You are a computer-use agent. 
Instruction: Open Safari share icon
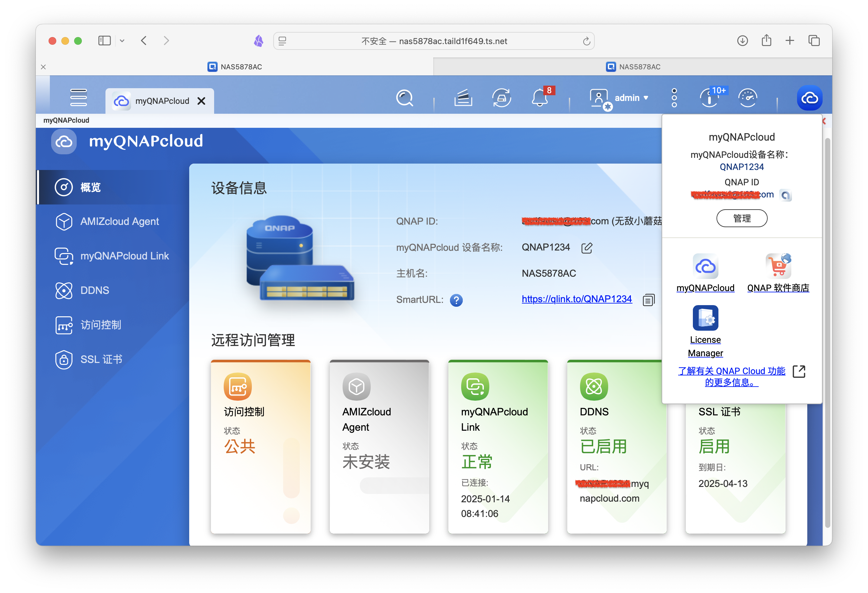[766, 40]
